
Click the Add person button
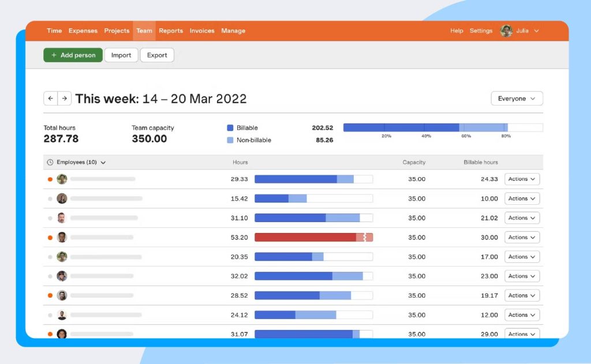pos(73,55)
